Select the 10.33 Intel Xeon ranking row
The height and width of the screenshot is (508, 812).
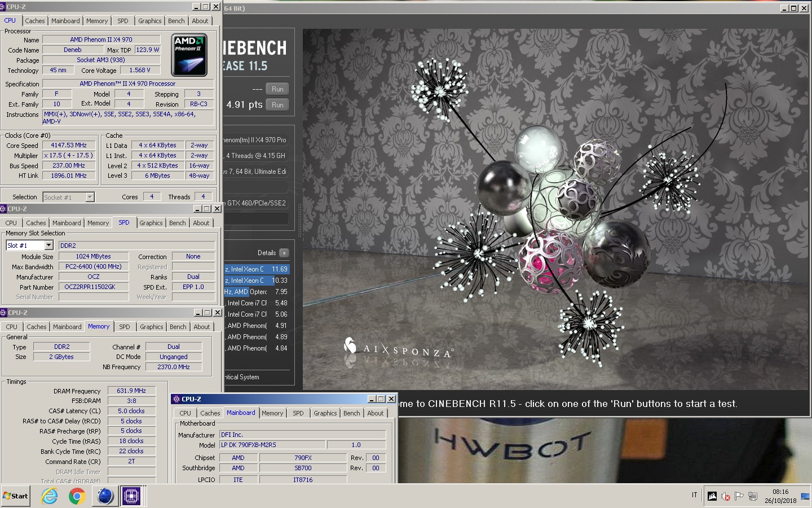[257, 281]
